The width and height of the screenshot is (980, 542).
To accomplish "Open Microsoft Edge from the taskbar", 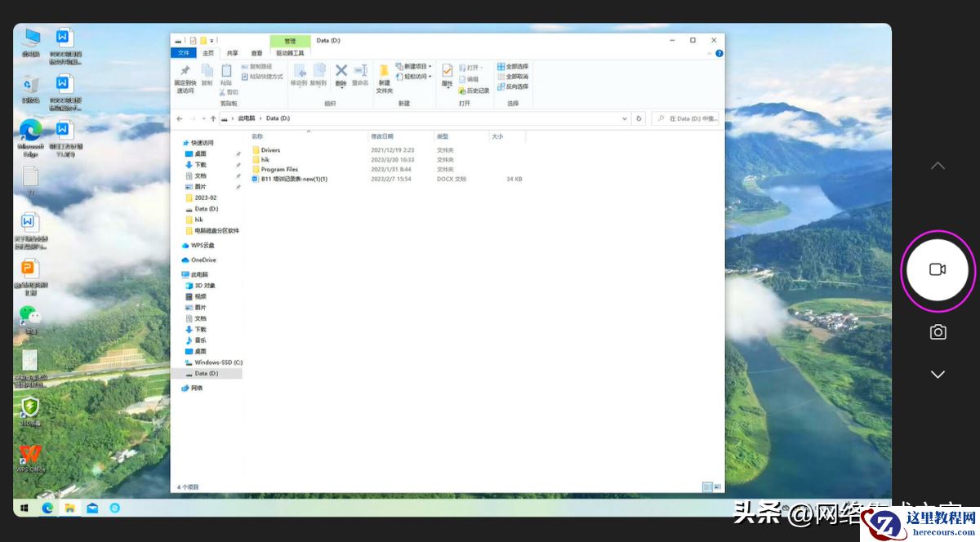I will [47, 508].
